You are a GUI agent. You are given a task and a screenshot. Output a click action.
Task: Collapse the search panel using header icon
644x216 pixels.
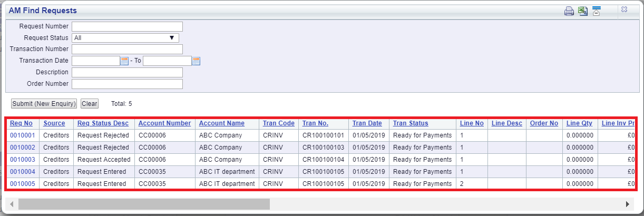[597, 11]
